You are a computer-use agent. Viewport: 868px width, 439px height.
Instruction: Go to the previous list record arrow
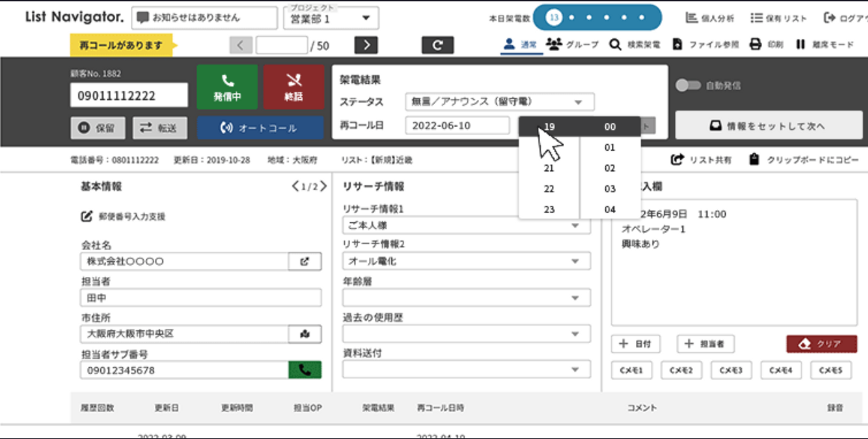tap(241, 45)
